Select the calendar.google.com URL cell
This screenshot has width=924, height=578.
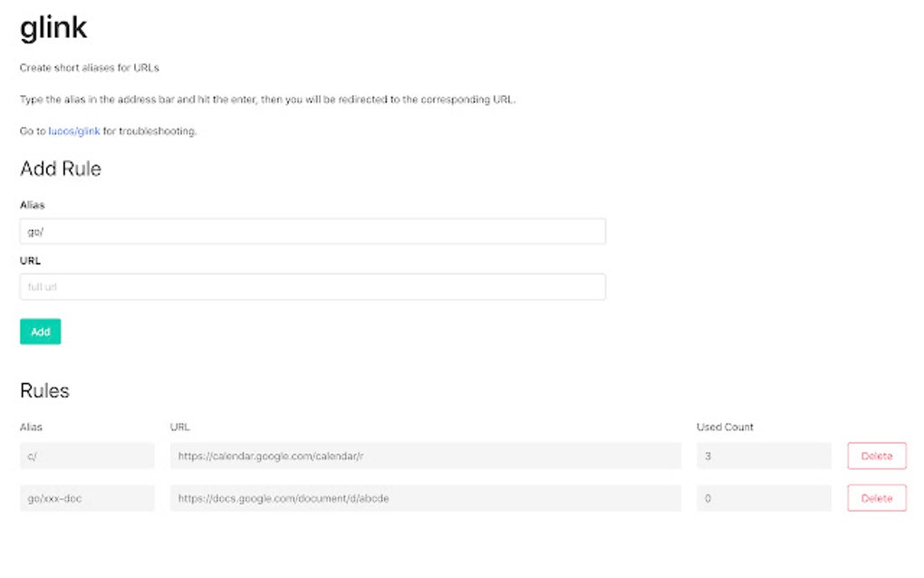(426, 456)
